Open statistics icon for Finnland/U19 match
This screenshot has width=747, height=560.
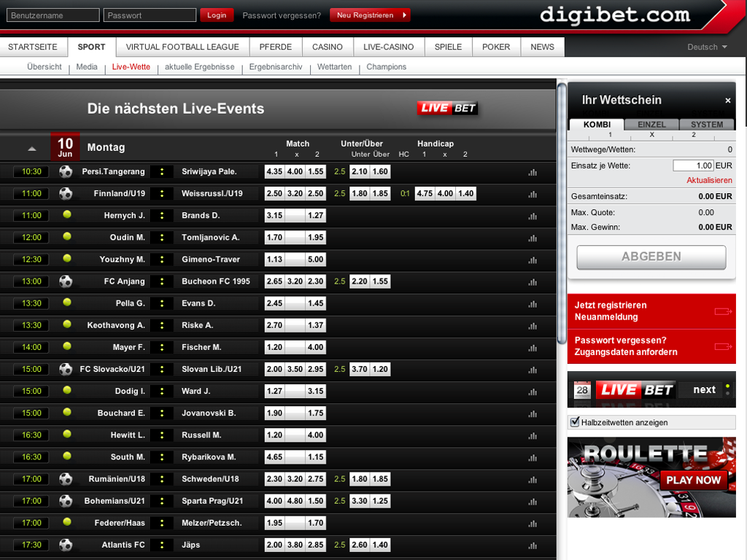pos(533,194)
